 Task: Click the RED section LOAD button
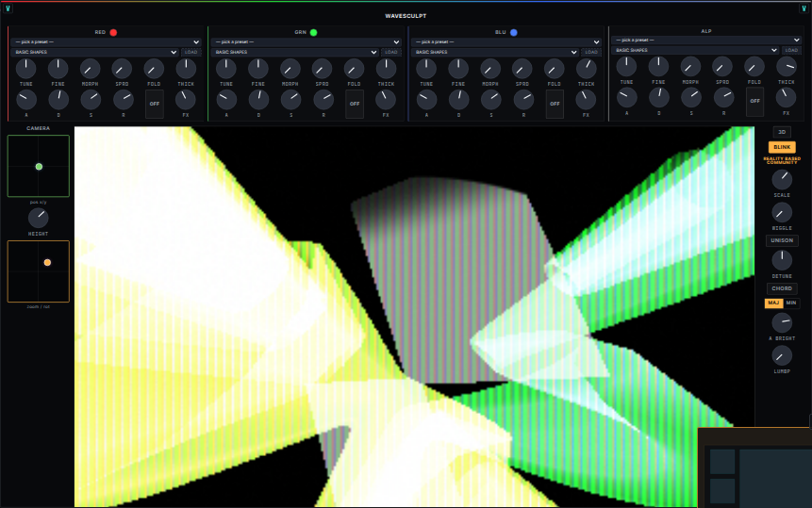[191, 52]
